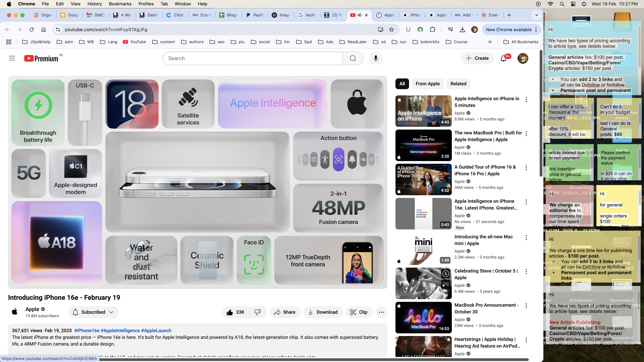
Task: Click the YouTube Premium logo
Action: click(41, 58)
